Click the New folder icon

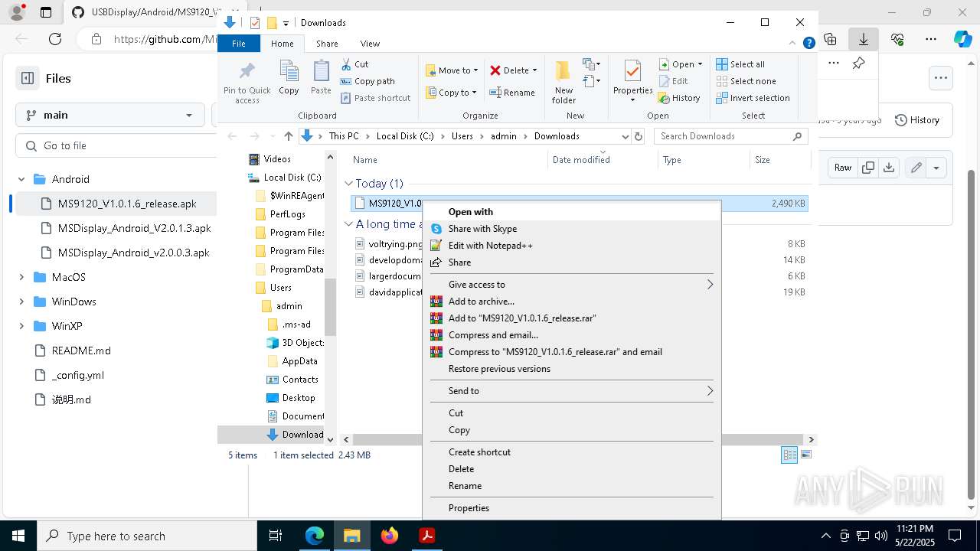coord(563,82)
